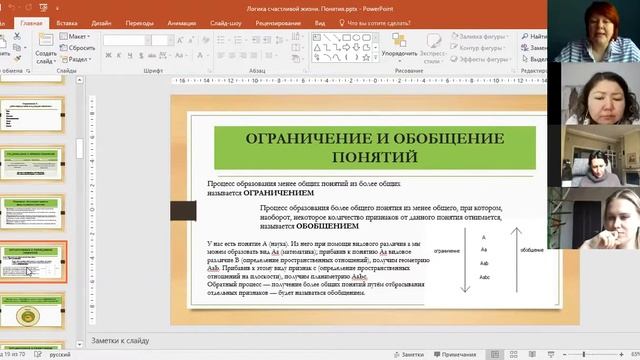Click the Cut scissors icon
Viewport: 640px width, 360px height.
(x=17, y=36)
